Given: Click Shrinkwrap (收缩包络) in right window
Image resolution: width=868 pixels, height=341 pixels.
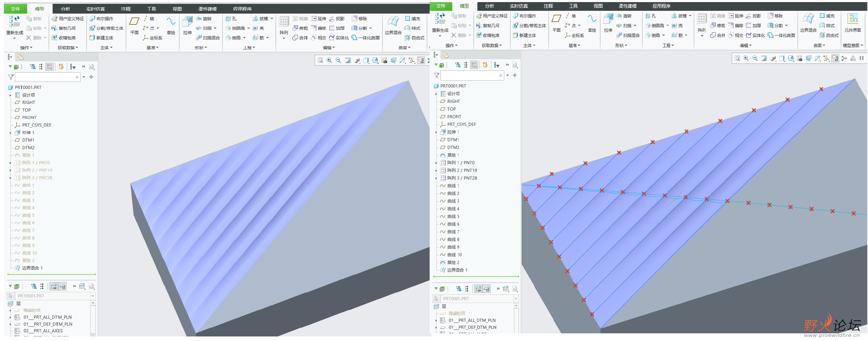Looking at the screenshot, I should tap(488, 35).
